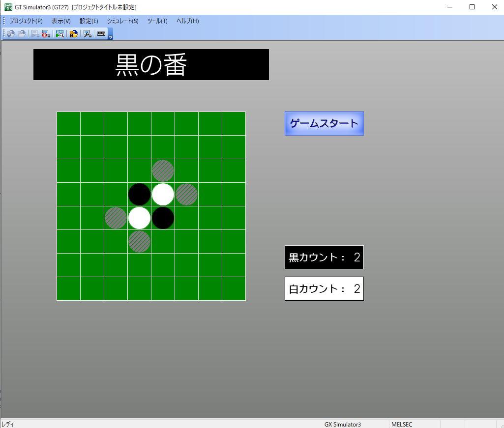Open the シミュレート(S) menu
Viewport: 504px width, 428px height.
click(x=122, y=21)
